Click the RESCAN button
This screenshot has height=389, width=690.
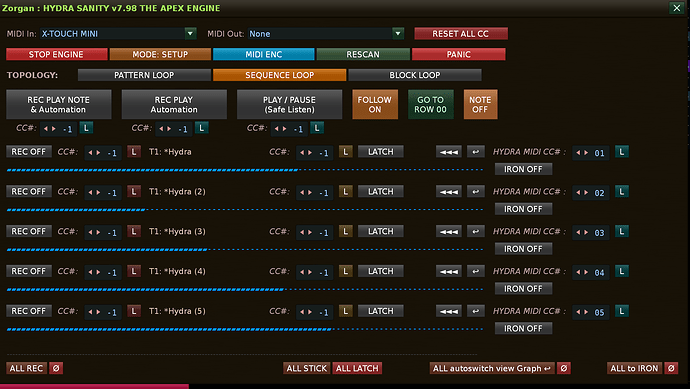coord(363,54)
